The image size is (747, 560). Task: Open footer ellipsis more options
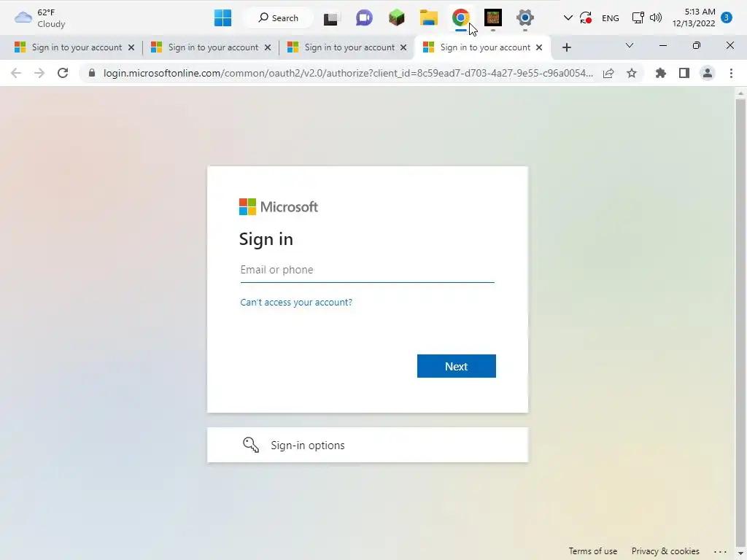pos(720,551)
